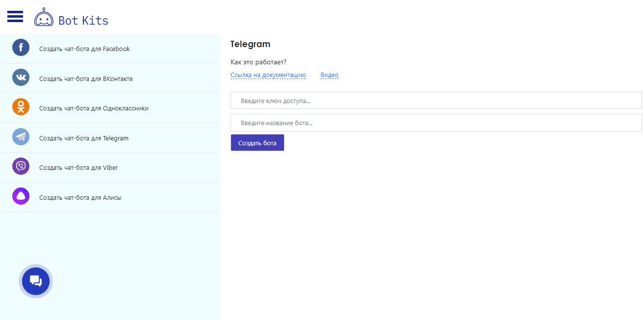Click the Создать бота button
The image size is (644, 320).
[x=258, y=143]
